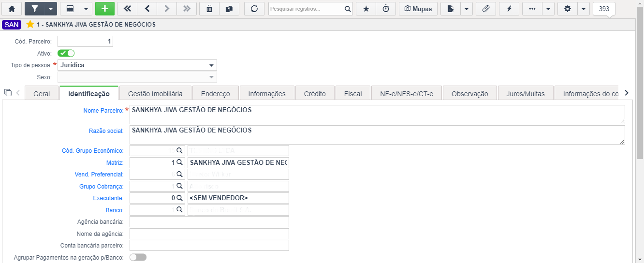This screenshot has width=644, height=263.
Task: Duplicate the record with copy icon
Action: 229,9
